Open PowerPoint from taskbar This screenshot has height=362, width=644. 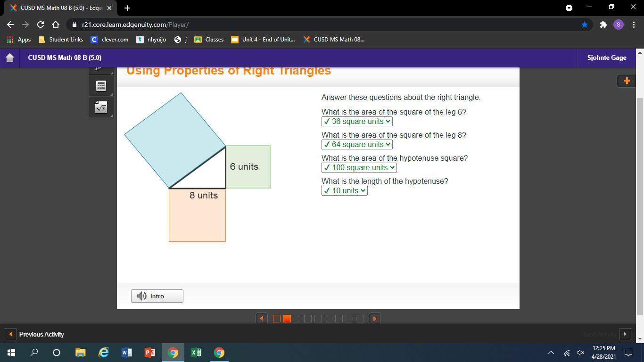[149, 353]
